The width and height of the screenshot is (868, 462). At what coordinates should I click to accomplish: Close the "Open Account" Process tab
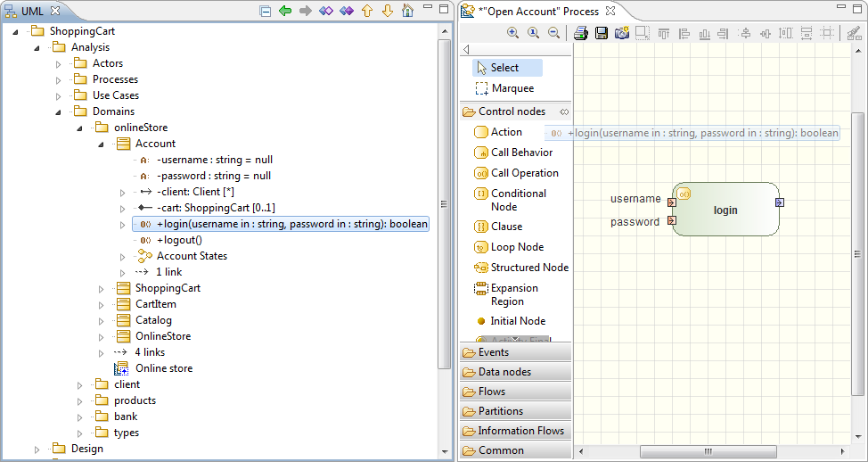click(x=610, y=11)
